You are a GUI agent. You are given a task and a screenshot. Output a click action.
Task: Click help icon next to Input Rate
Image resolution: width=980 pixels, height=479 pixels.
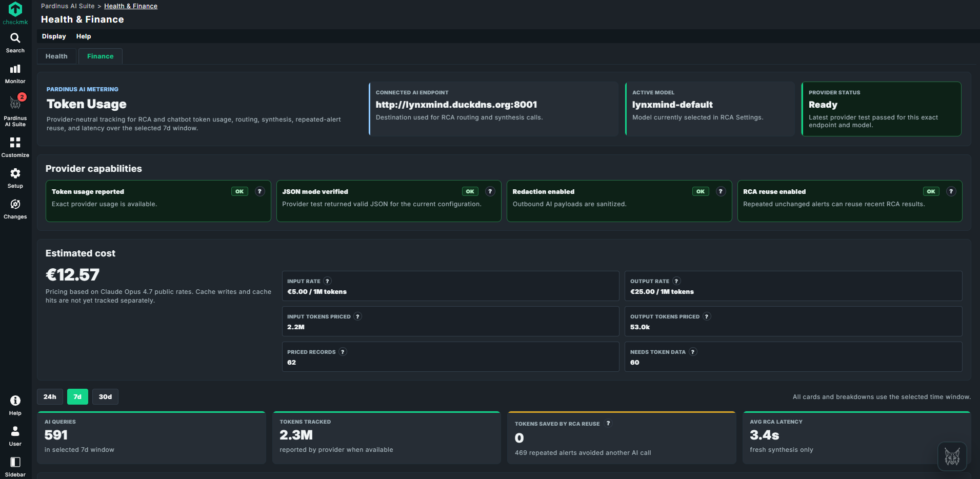pos(328,281)
